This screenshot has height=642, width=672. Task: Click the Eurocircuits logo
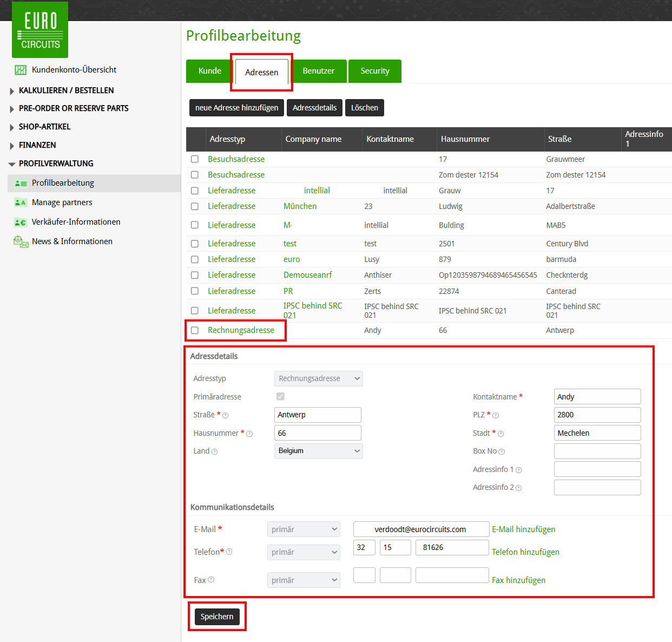[40, 30]
